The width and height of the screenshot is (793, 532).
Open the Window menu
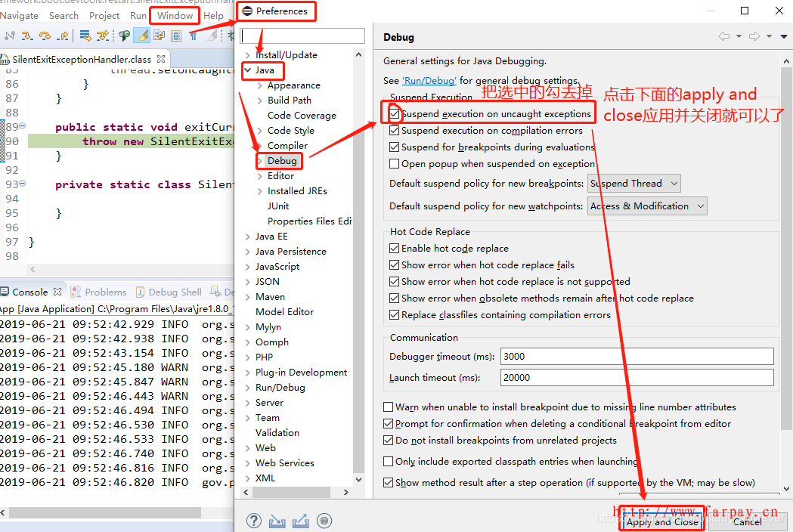175,15
